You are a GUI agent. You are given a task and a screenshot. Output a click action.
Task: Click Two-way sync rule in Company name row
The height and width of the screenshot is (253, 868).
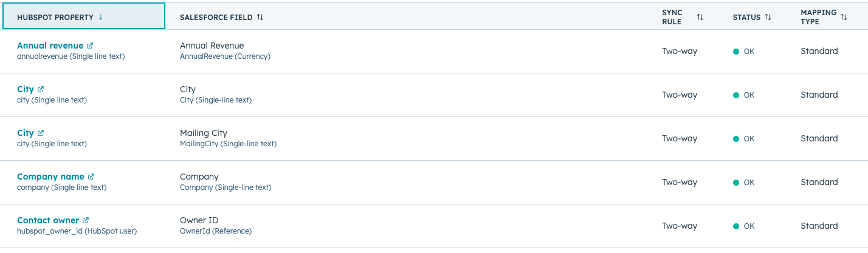[680, 182]
